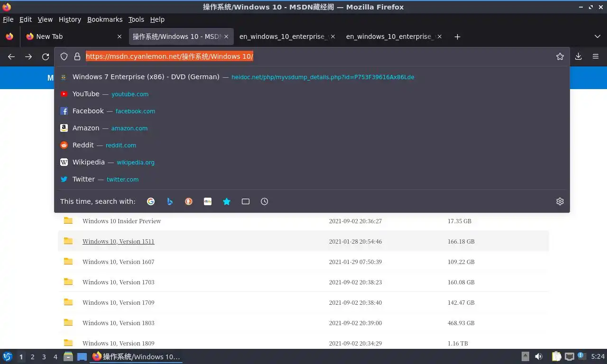The image size is (607, 364).
Task: Open the Tools menu
Action: tap(136, 19)
